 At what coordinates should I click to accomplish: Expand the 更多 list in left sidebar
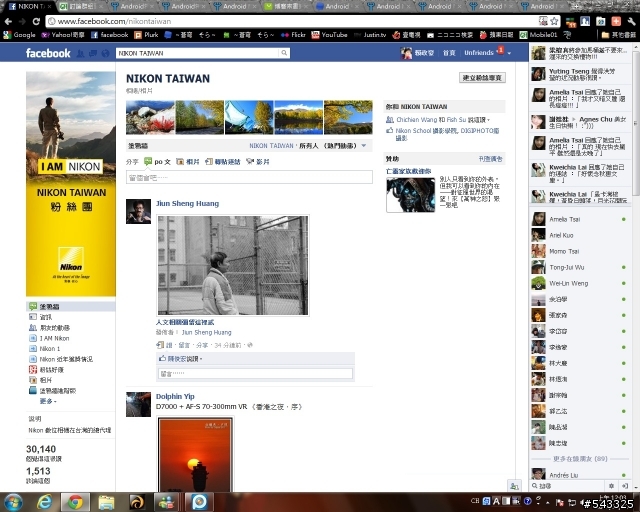coord(48,401)
